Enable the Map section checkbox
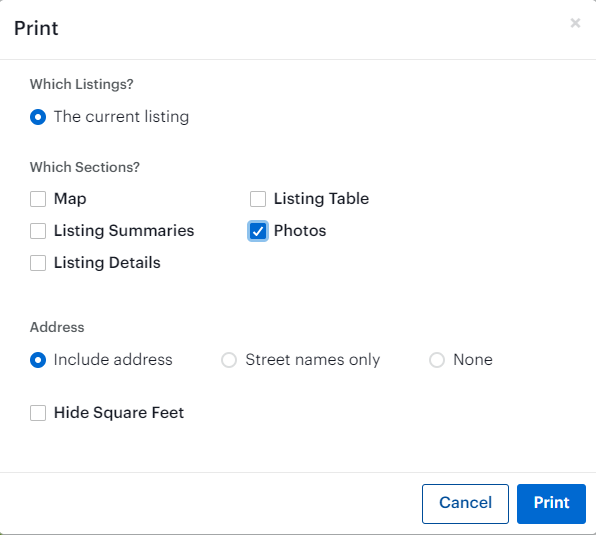The width and height of the screenshot is (596, 535). (38, 199)
